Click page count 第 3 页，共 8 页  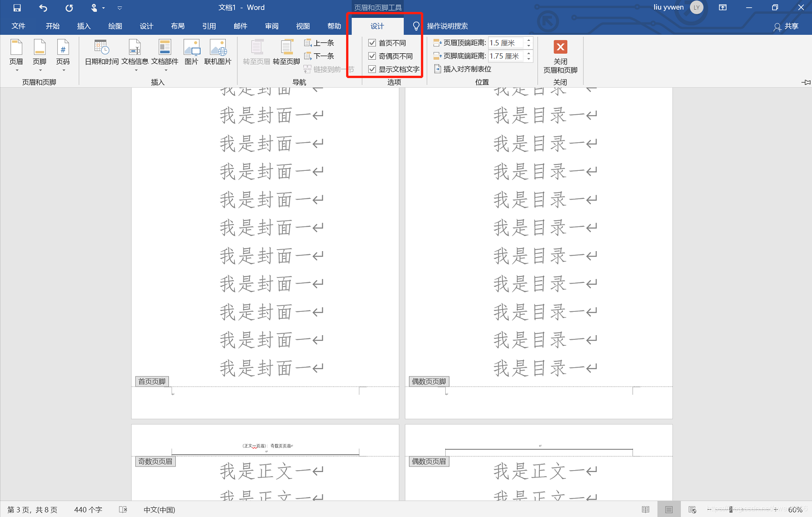(x=33, y=510)
